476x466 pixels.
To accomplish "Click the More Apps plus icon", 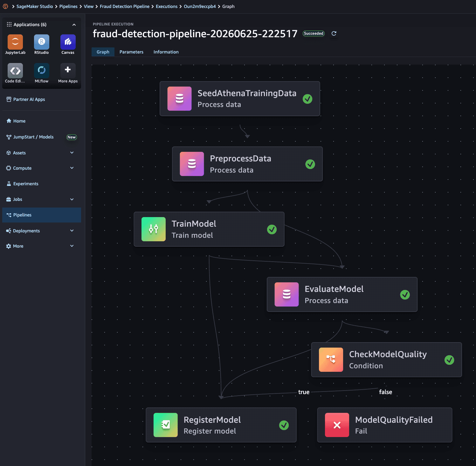I will [68, 70].
